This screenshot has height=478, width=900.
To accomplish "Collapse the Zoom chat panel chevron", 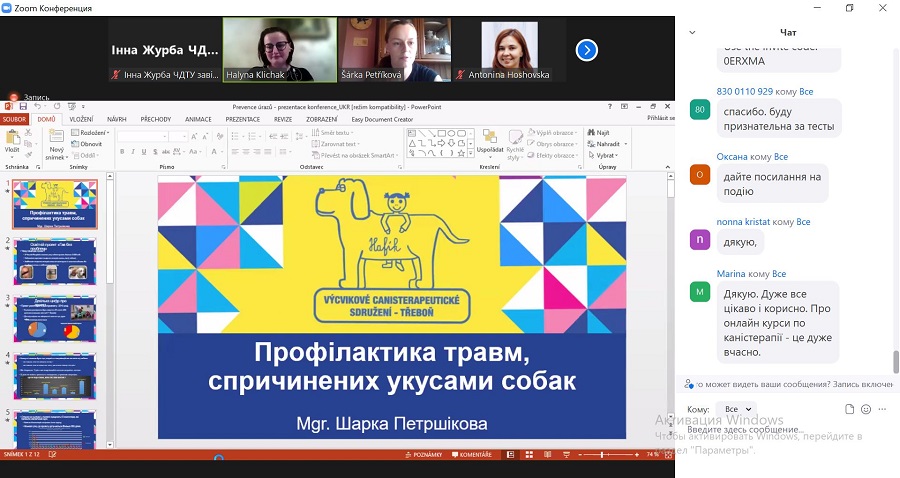I will [x=692, y=33].
